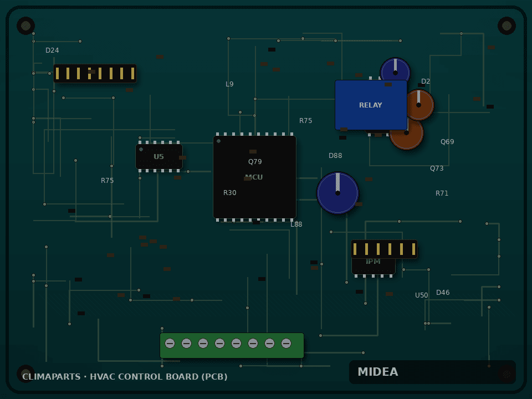Select the six-pin header above IPM
This screenshot has width=532, height=399.
(x=384, y=249)
